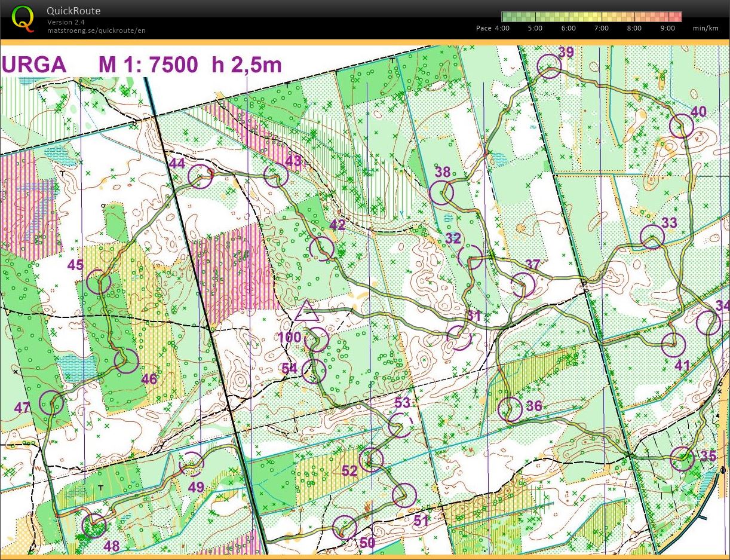730x560 pixels.
Task: Click the QuickRoute title text
Action: click(x=73, y=11)
